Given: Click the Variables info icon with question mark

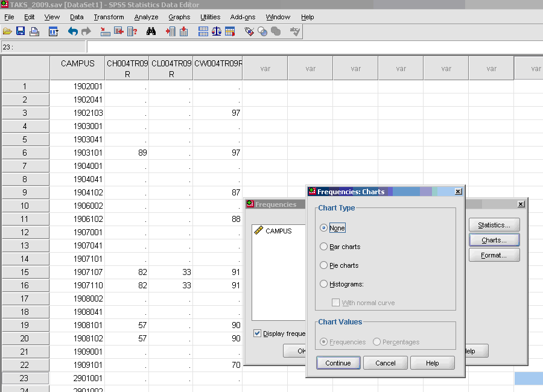Looking at the screenshot, I should [132, 32].
